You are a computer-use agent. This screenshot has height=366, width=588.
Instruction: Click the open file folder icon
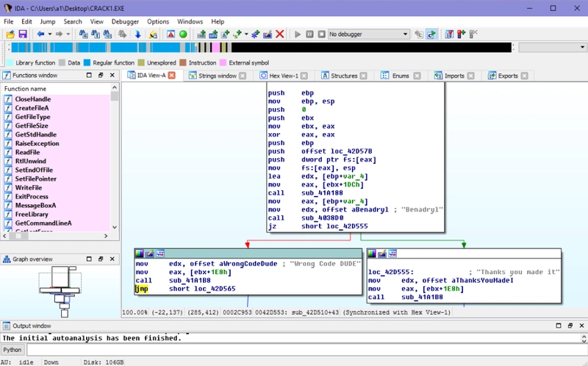10,35
